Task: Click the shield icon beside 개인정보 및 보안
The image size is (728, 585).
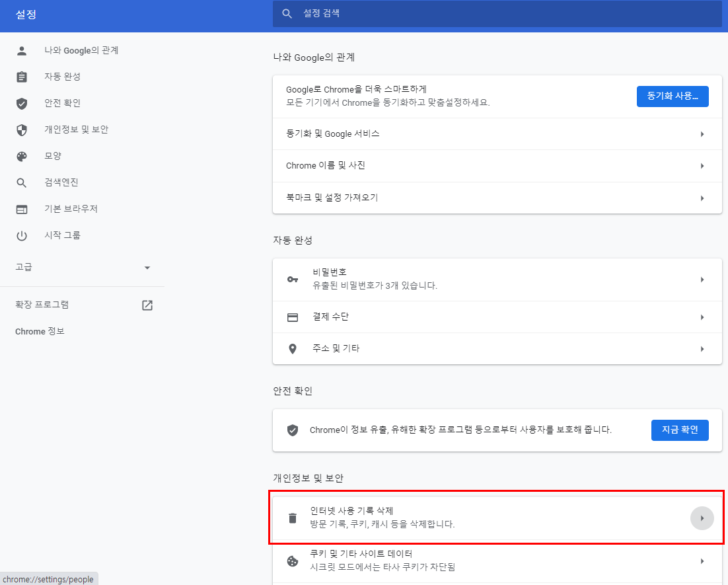Action: 21,130
